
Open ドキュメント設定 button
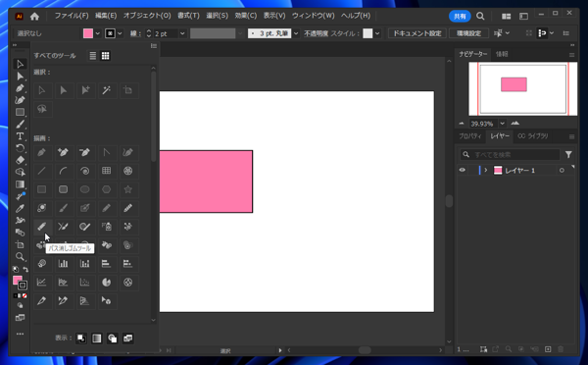click(417, 33)
